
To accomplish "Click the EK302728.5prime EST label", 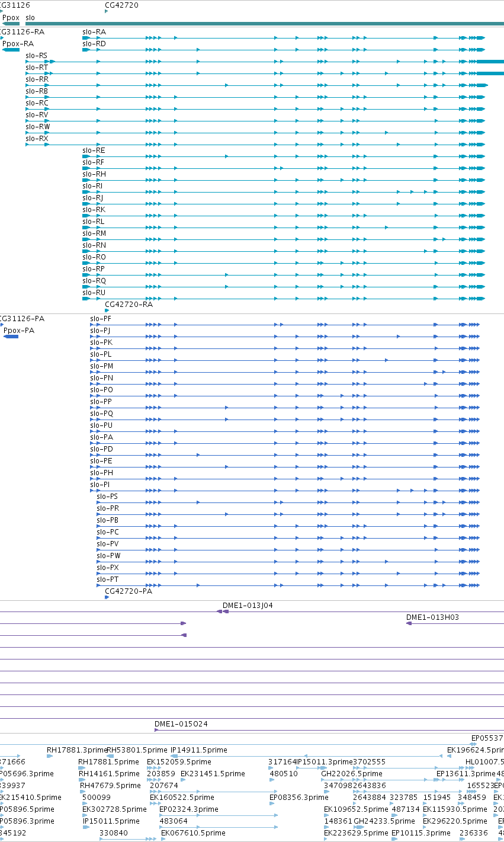I will click(x=114, y=809).
